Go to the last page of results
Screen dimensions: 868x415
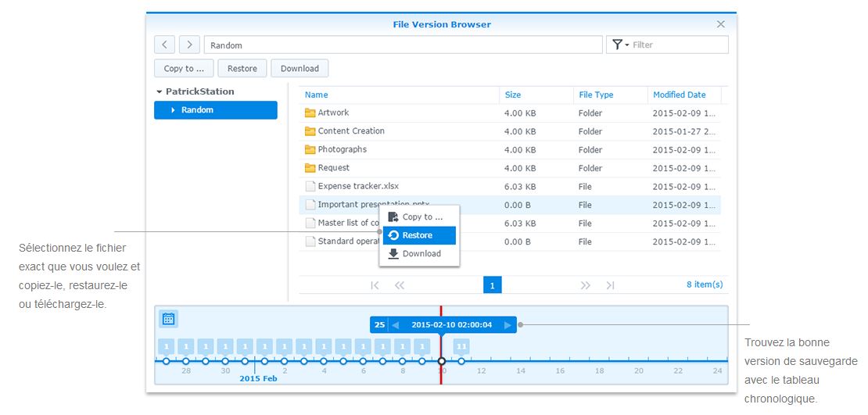(611, 285)
